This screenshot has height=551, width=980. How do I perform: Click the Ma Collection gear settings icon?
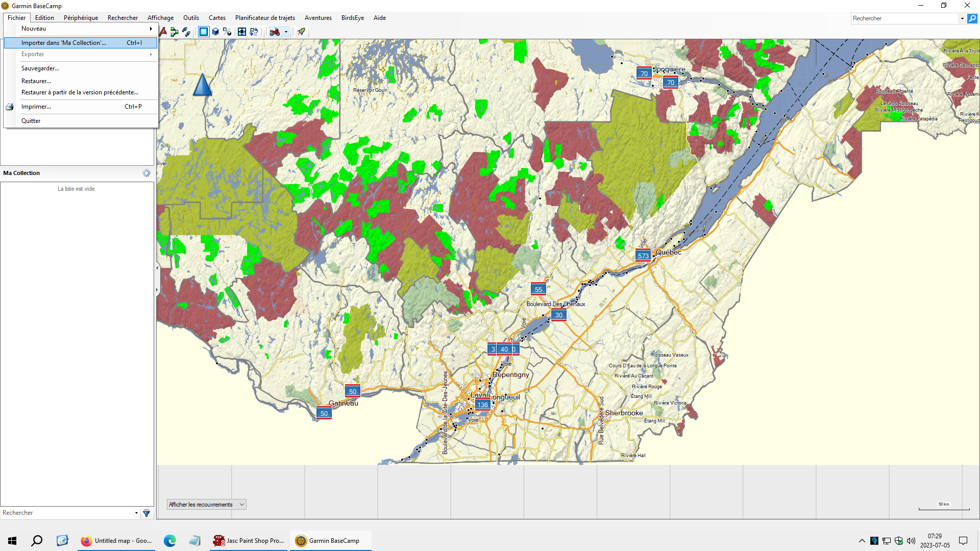[x=146, y=173]
